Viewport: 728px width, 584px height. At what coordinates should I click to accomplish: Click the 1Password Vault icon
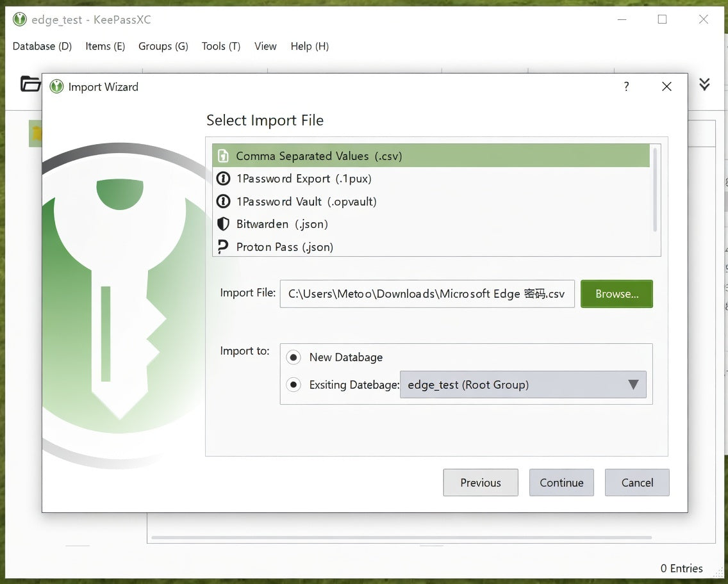pyautogui.click(x=223, y=201)
